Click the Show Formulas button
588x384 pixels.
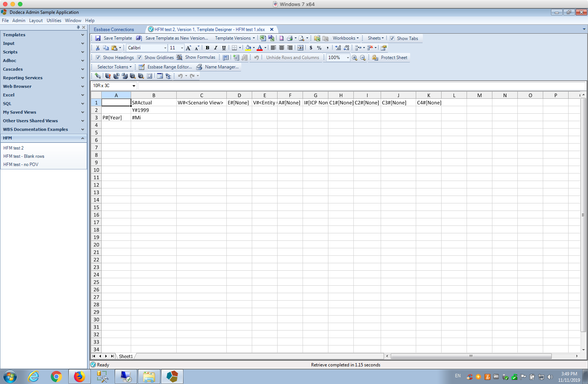(x=196, y=58)
